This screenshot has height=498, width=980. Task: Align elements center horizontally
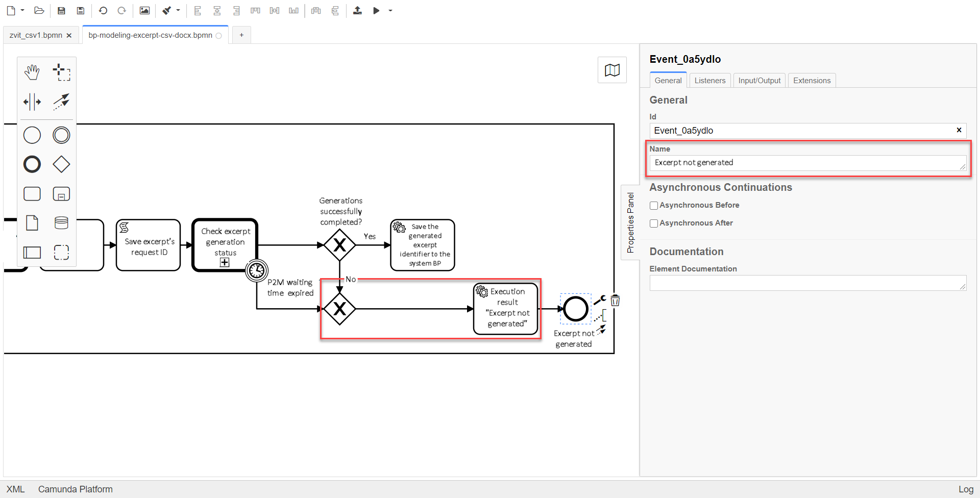coord(217,11)
